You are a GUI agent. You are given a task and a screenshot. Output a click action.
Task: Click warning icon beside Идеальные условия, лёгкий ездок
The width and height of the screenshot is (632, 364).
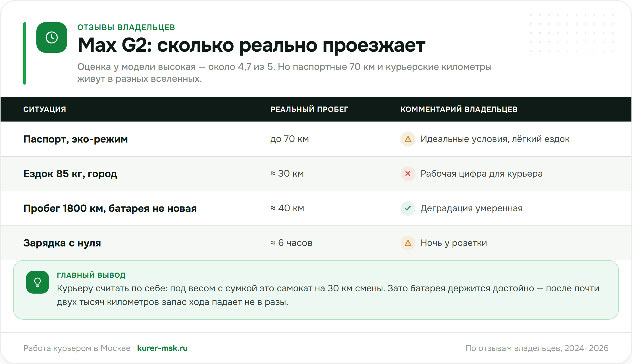coord(408,139)
